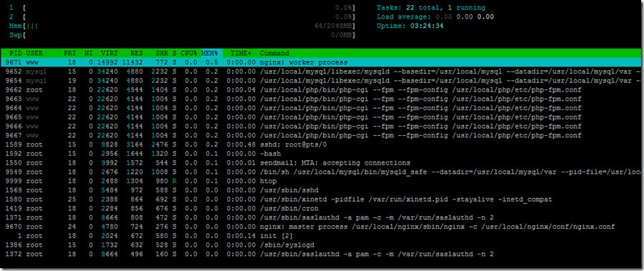Click the CPU 2 usage meter
The image size is (644, 271).
click(x=182, y=17)
